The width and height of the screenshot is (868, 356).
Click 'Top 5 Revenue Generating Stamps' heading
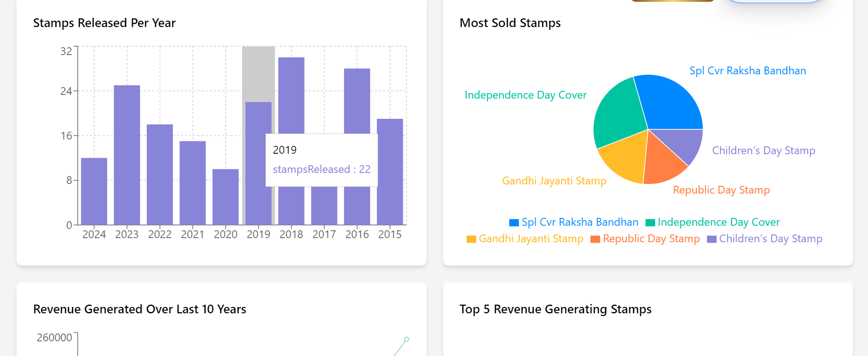pyautogui.click(x=556, y=309)
